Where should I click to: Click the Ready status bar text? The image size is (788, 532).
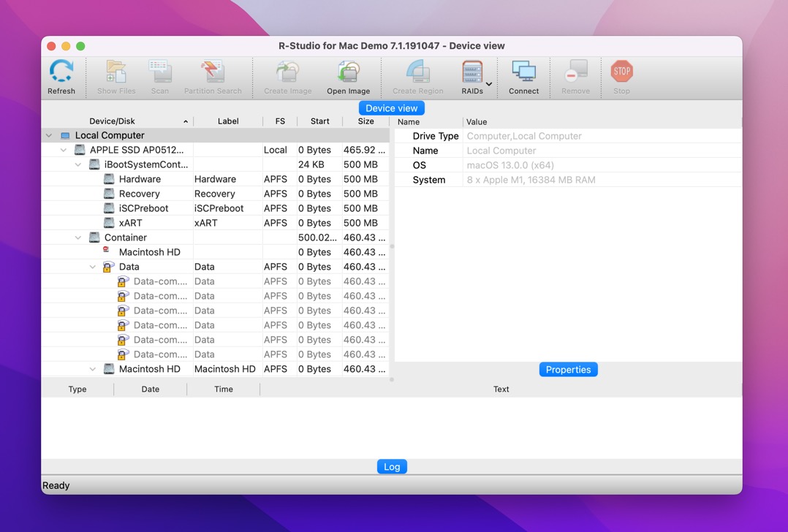[x=56, y=485]
